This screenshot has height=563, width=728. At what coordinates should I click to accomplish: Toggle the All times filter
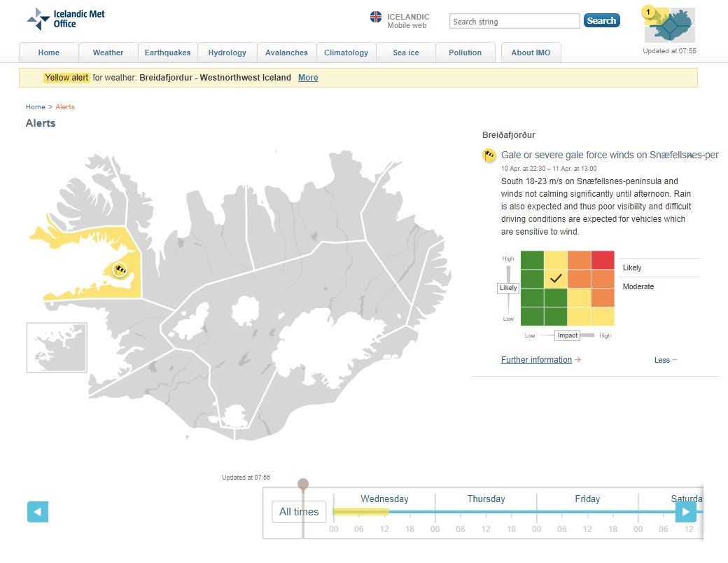click(299, 512)
